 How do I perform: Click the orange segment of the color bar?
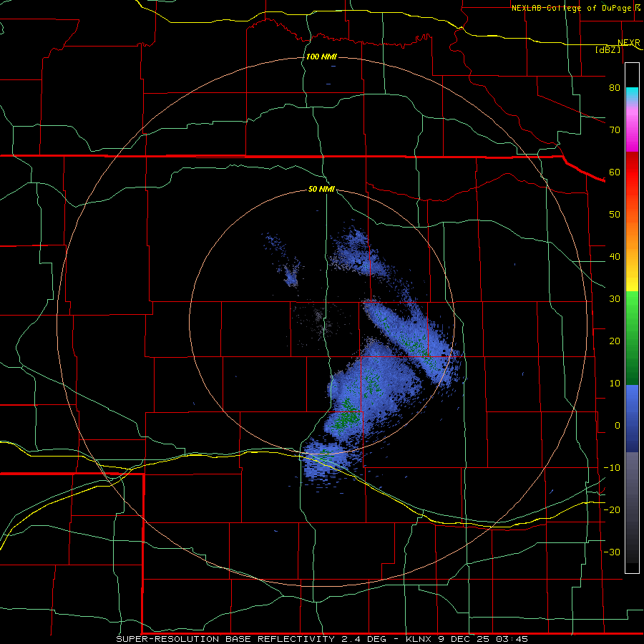[632, 236]
